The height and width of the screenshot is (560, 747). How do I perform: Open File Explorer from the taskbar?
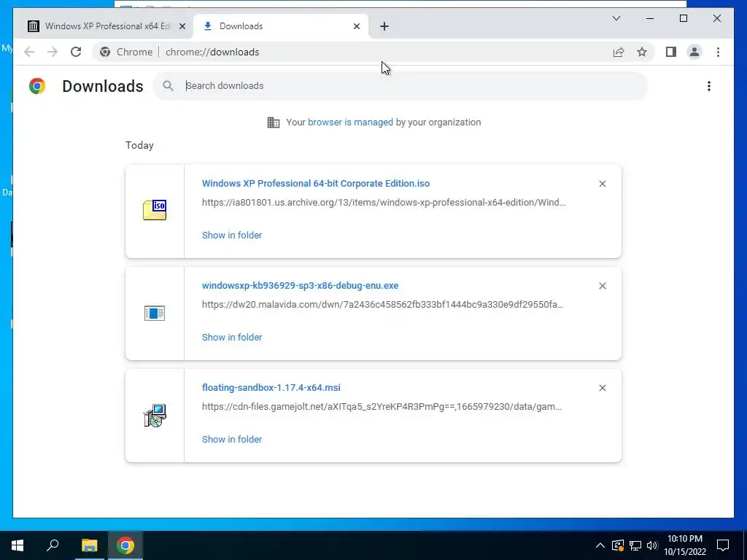coord(89,545)
